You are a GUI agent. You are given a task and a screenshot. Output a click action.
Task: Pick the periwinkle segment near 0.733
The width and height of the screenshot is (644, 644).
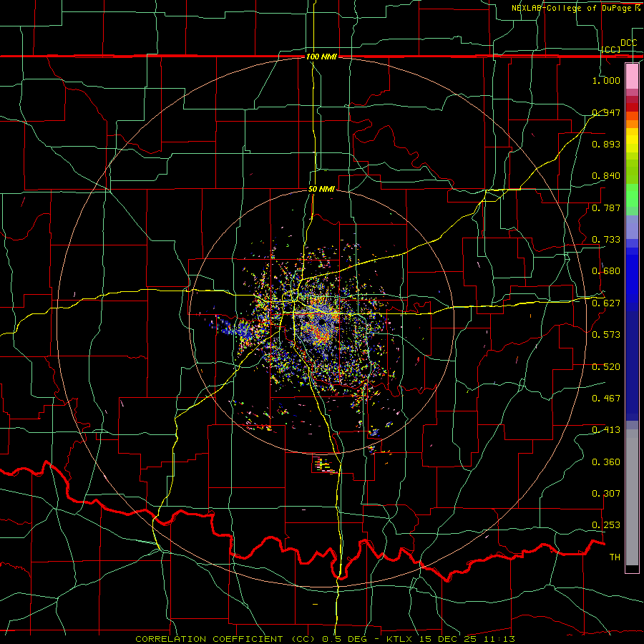632,227
